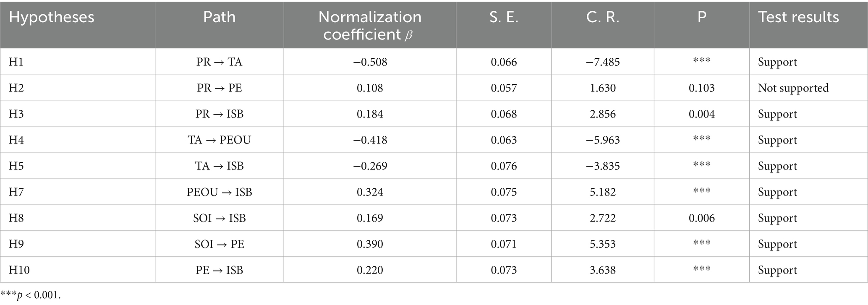Click the Normalization coefficient β header
This screenshot has height=305, width=868.
(370, 25)
